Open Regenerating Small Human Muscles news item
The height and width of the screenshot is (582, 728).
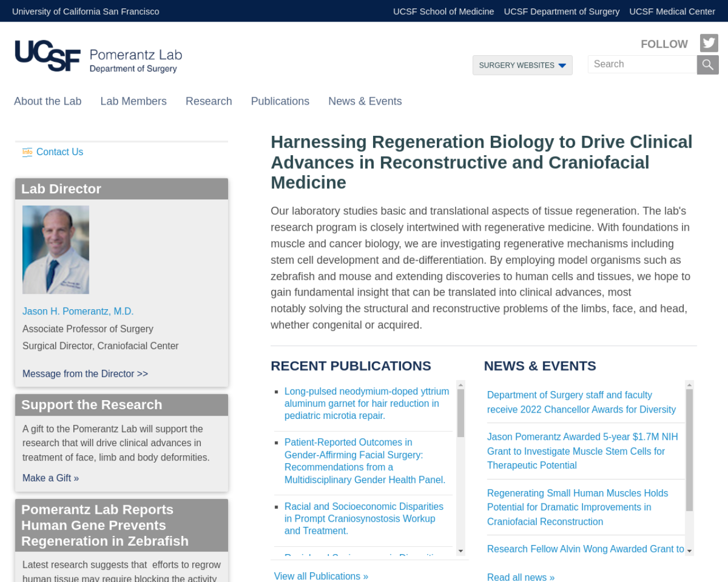point(577,508)
